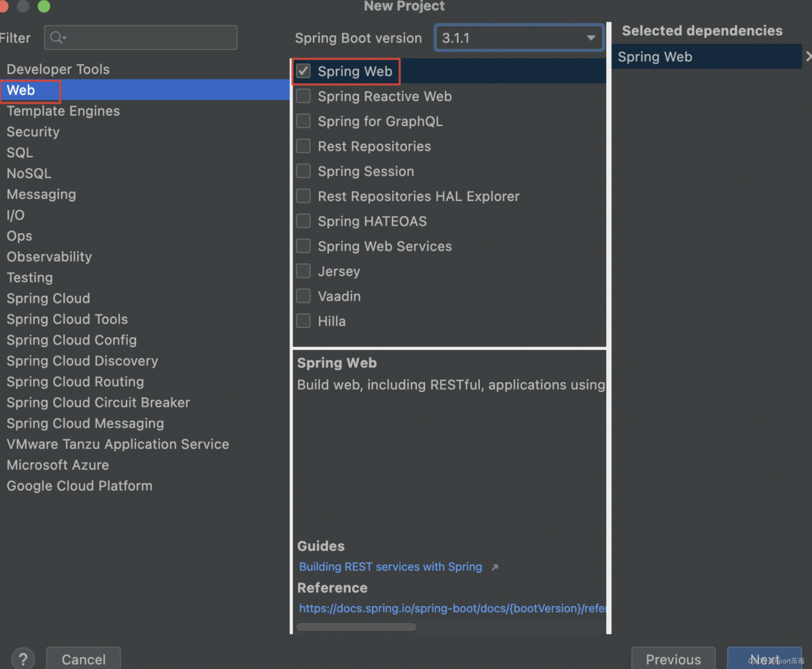Open the Spring Cloud category
This screenshot has height=669, width=812.
pos(48,298)
